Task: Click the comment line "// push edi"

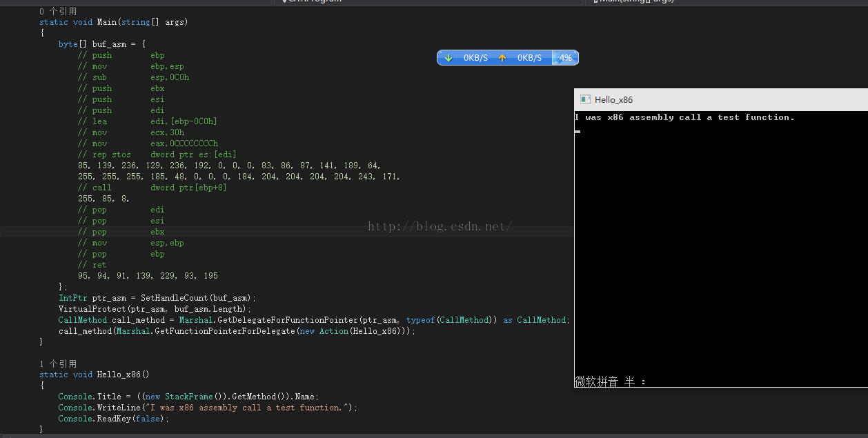Action: 121,110
